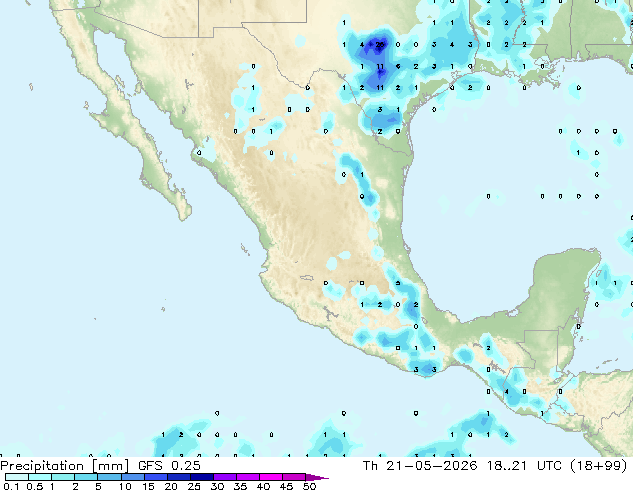Click the legend label '35'
634x490 pixels.
coord(240,486)
